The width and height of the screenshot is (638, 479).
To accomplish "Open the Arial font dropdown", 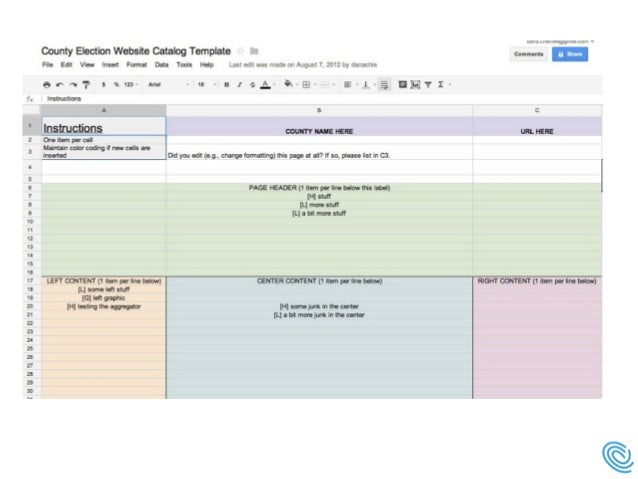I will pos(168,85).
